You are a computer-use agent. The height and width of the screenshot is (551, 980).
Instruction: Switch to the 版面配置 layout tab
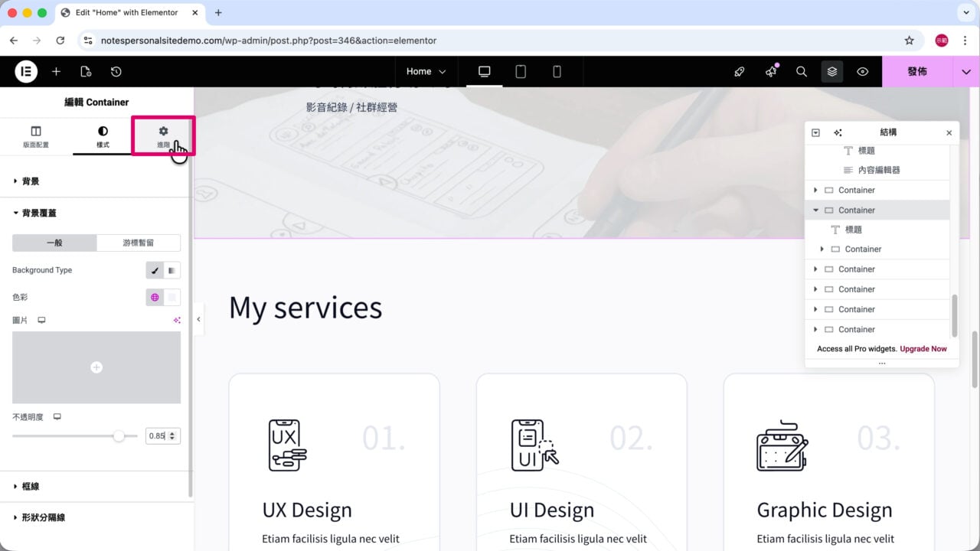click(36, 136)
